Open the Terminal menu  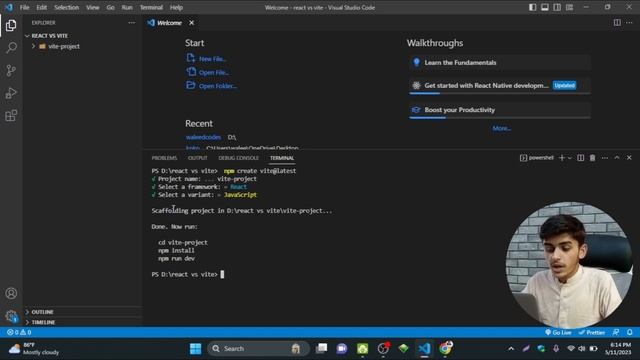point(151,7)
